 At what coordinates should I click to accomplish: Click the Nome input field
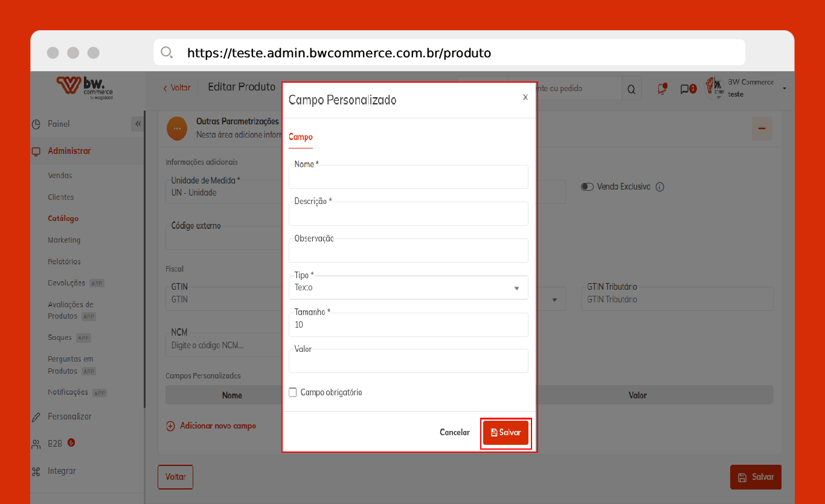click(x=408, y=178)
